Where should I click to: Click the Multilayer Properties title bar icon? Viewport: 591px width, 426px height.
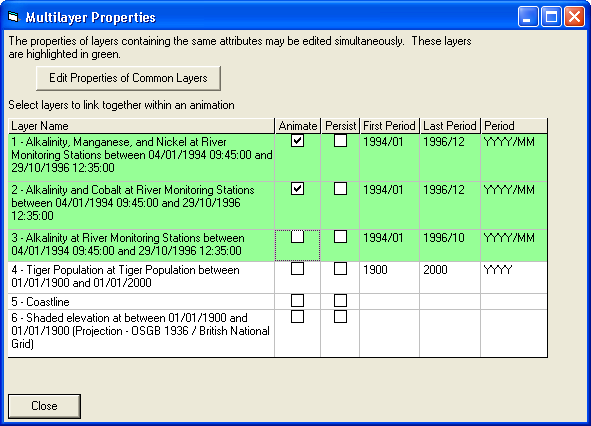[x=13, y=17]
